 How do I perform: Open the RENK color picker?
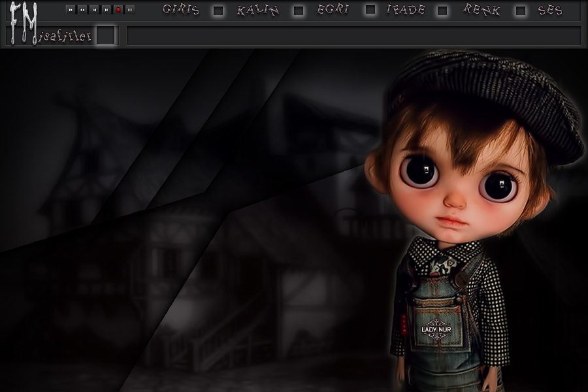(x=482, y=10)
